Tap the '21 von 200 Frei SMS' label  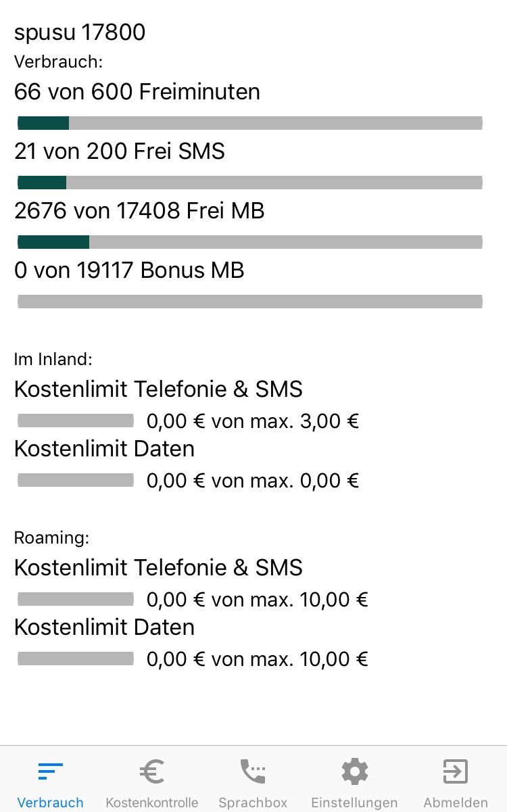[x=120, y=151]
